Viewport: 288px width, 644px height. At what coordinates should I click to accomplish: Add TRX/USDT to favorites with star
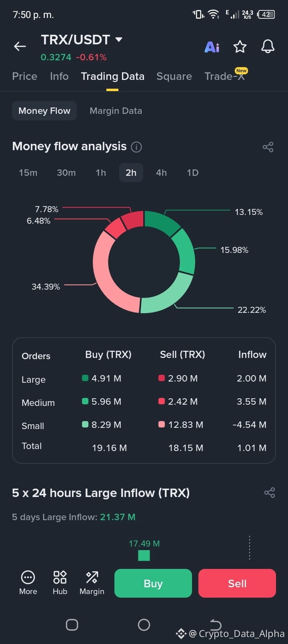240,47
